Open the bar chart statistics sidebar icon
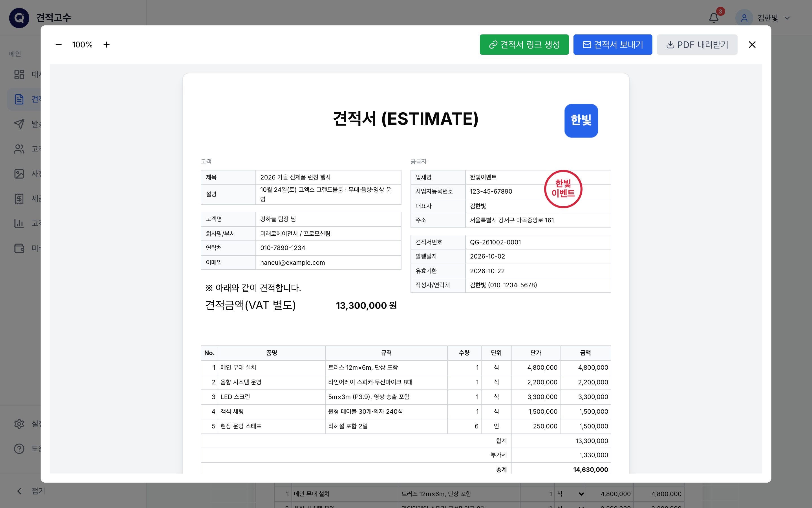Image resolution: width=812 pixels, height=508 pixels. (x=19, y=224)
